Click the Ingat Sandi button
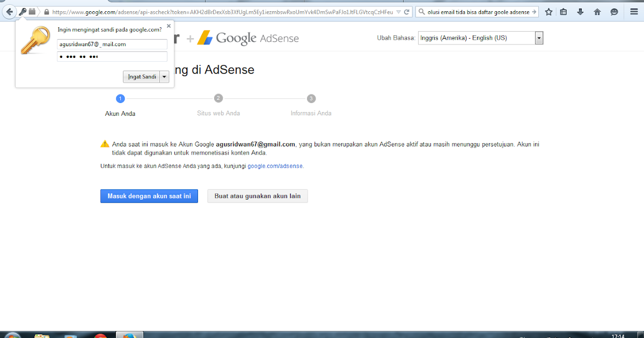The height and width of the screenshot is (338, 644). (x=142, y=77)
